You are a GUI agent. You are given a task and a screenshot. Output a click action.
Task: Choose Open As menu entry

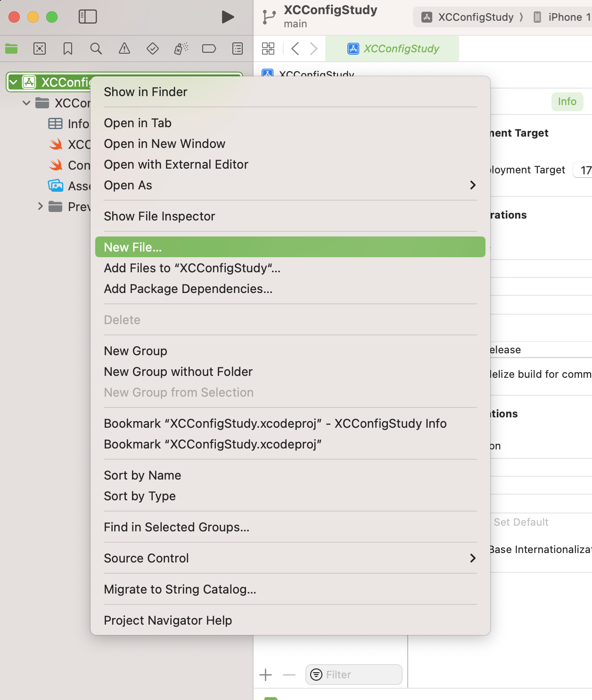pos(290,185)
